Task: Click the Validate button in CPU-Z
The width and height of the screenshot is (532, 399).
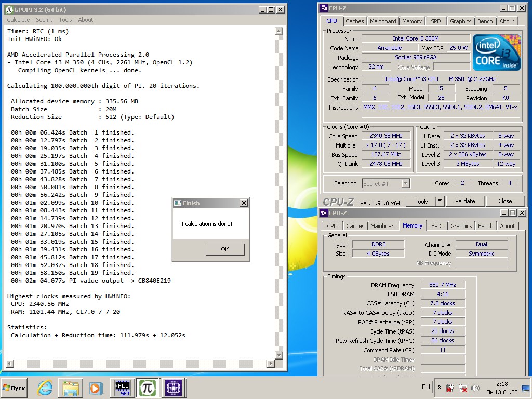Action: pyautogui.click(x=465, y=201)
